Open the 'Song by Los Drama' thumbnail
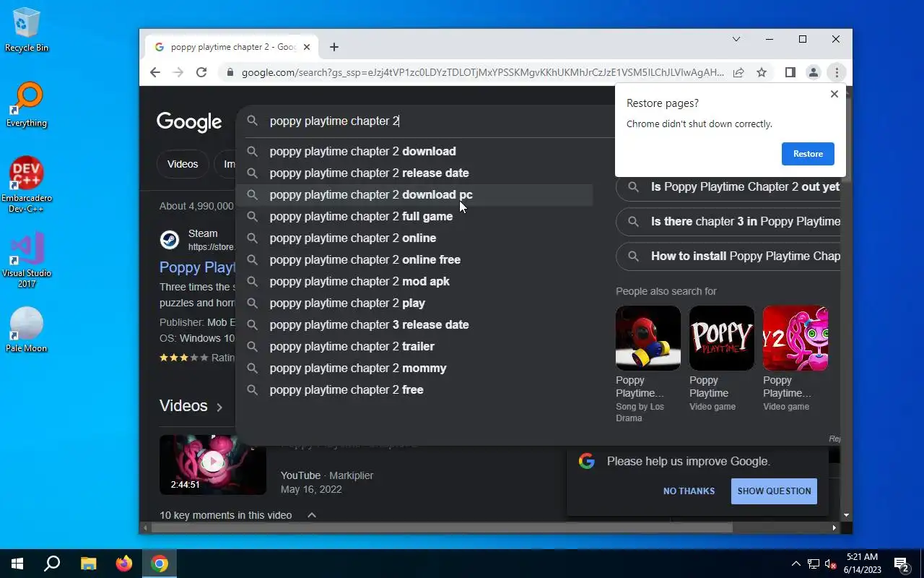The image size is (924, 578). click(x=648, y=338)
